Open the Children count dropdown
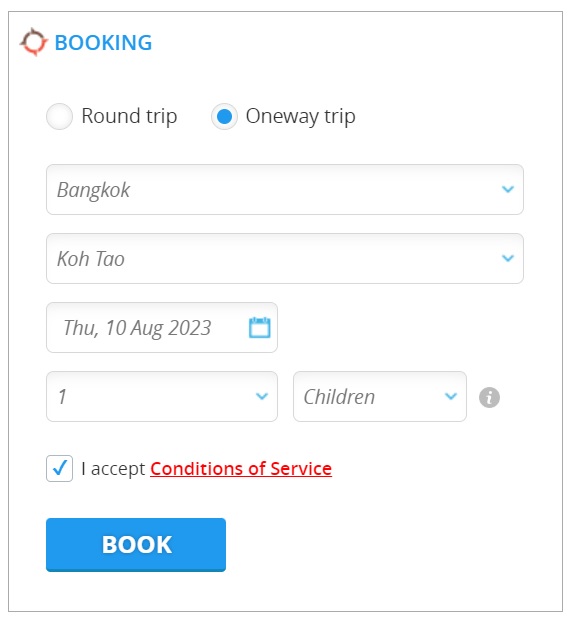Screen dimensions: 569x620 pos(380,396)
